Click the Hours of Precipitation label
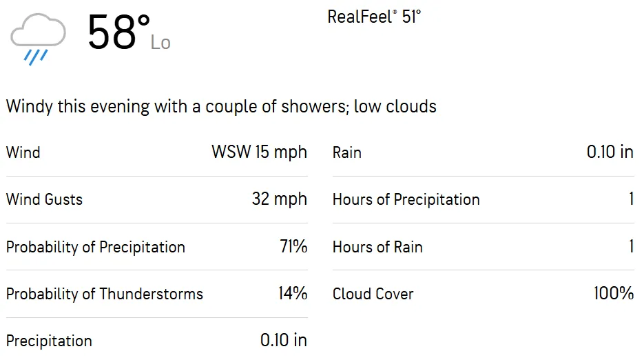This screenshot has width=644, height=360. [406, 200]
